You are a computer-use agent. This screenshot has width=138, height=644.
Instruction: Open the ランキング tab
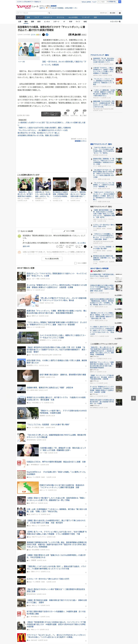(x=86, y=17)
